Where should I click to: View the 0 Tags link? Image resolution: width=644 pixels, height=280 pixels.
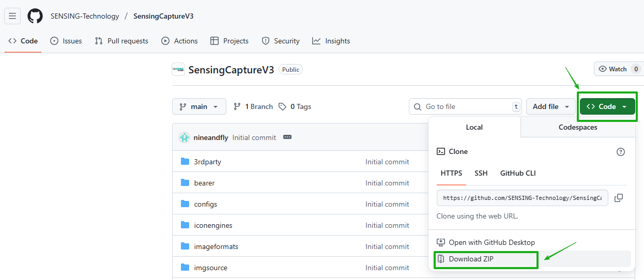click(295, 106)
